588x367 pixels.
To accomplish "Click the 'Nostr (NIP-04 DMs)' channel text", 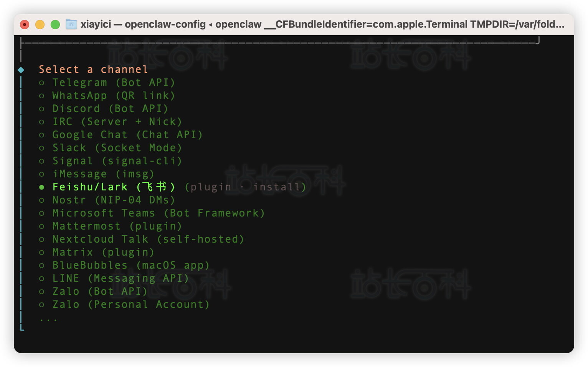I will [114, 200].
